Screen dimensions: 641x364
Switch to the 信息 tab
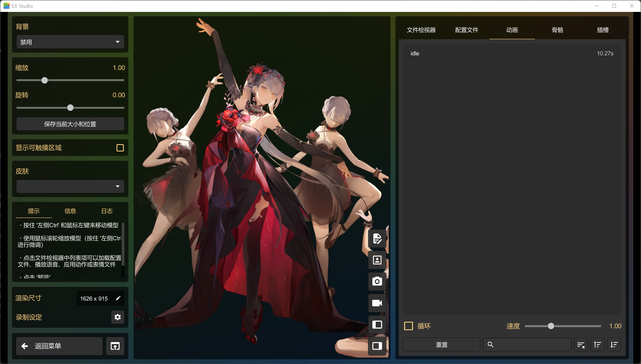coord(70,211)
